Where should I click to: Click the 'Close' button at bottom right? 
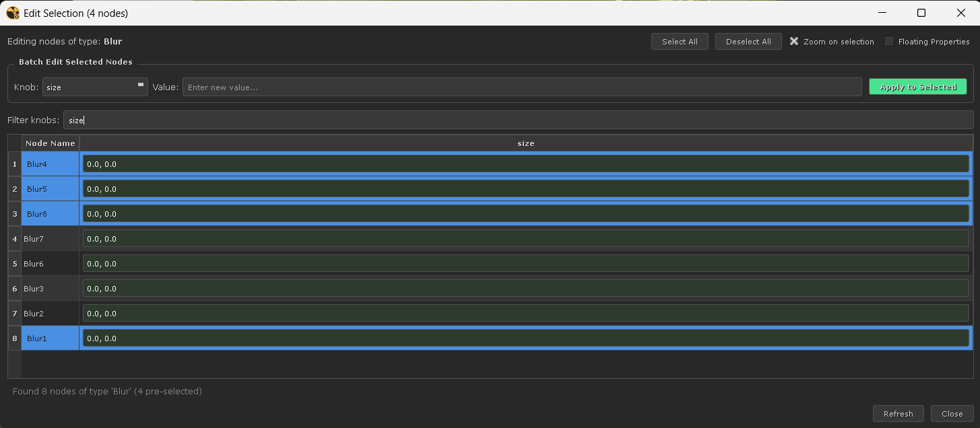[952, 413]
